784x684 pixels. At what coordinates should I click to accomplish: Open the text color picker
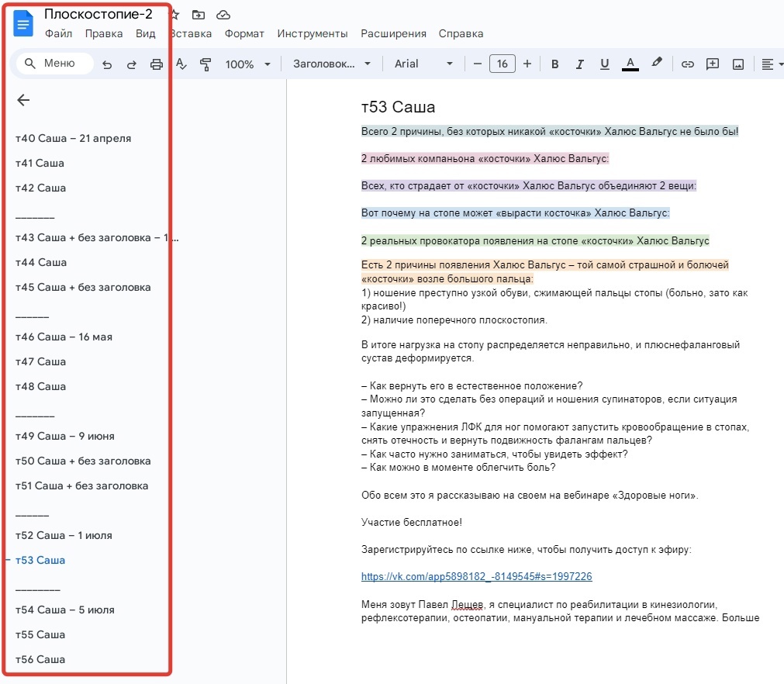(x=630, y=64)
